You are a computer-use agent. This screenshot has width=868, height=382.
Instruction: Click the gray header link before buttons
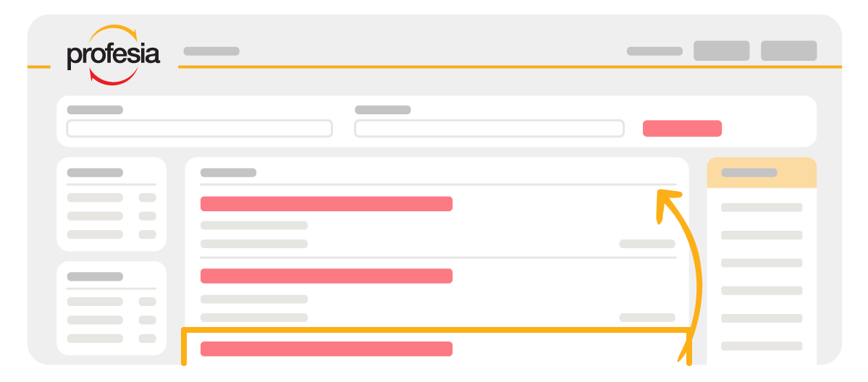click(x=654, y=51)
